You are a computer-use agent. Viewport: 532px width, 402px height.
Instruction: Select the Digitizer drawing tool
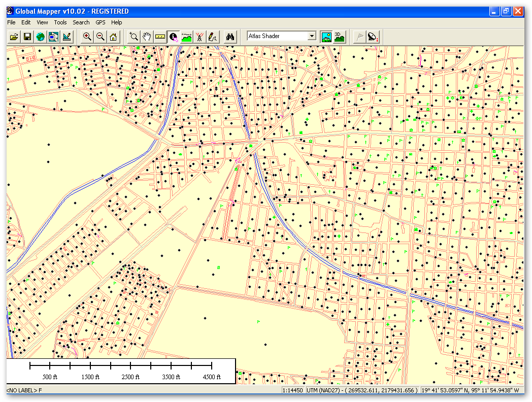[x=213, y=37]
